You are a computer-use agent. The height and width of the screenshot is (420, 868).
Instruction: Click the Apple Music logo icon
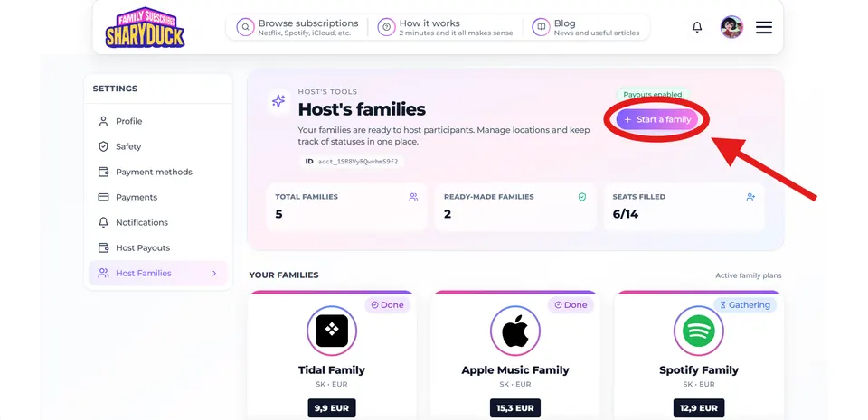click(x=515, y=331)
